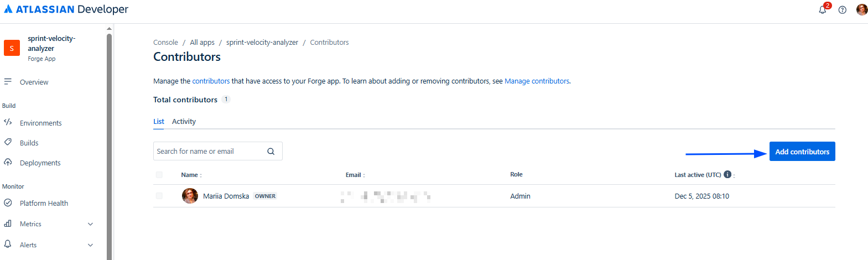Expand the Metrics sidebar section
Viewport: 868px width, 260px height.
(90, 224)
